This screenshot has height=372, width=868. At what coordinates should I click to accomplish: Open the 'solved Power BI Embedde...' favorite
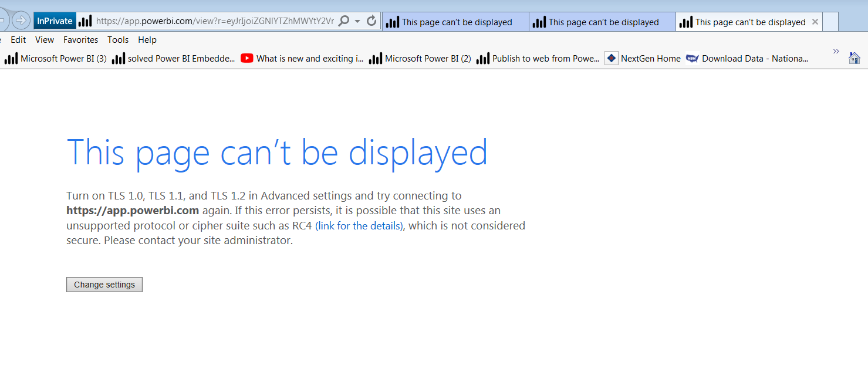(x=174, y=58)
